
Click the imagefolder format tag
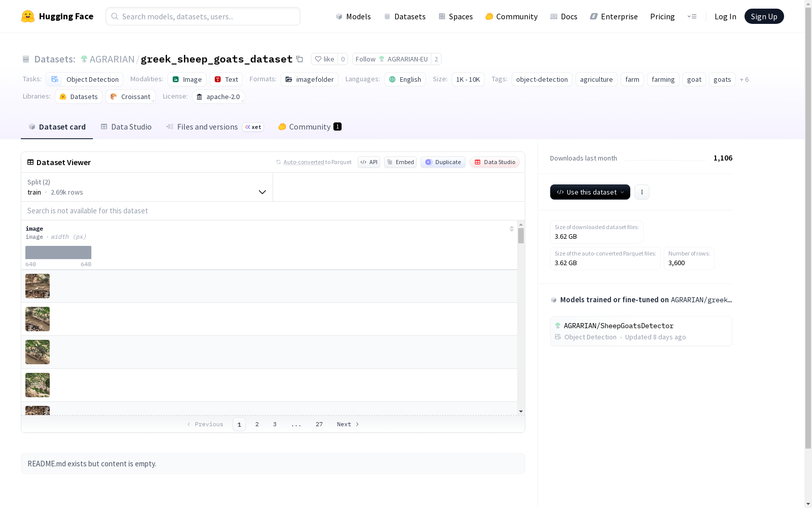point(310,79)
